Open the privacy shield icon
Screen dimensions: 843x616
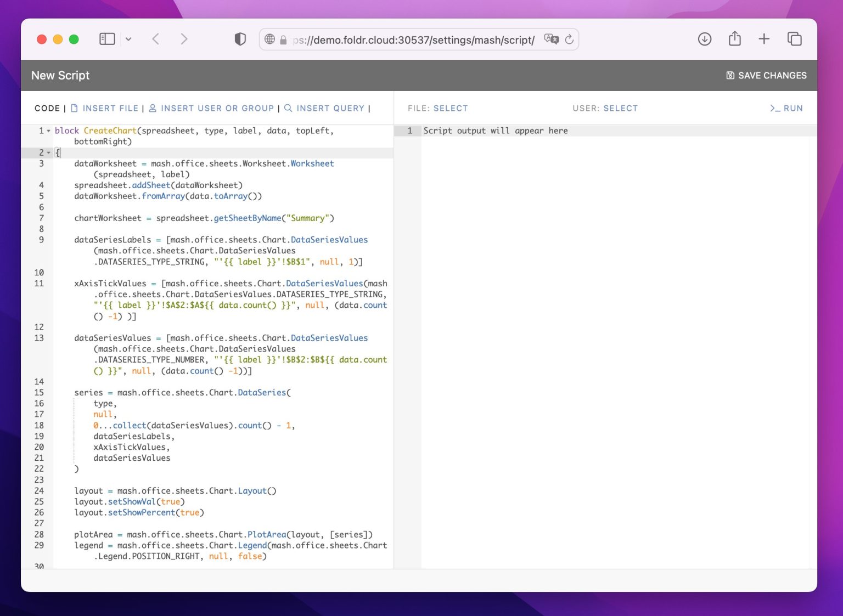(240, 39)
